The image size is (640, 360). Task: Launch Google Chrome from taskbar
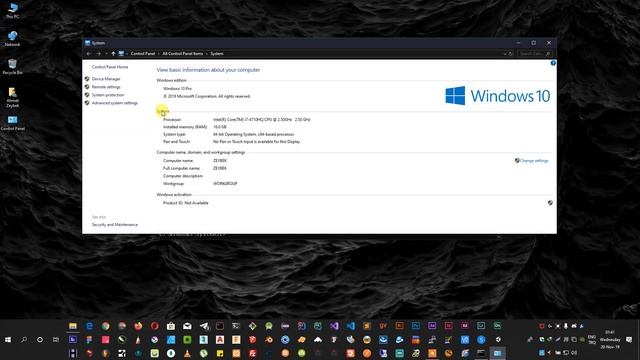(105, 326)
